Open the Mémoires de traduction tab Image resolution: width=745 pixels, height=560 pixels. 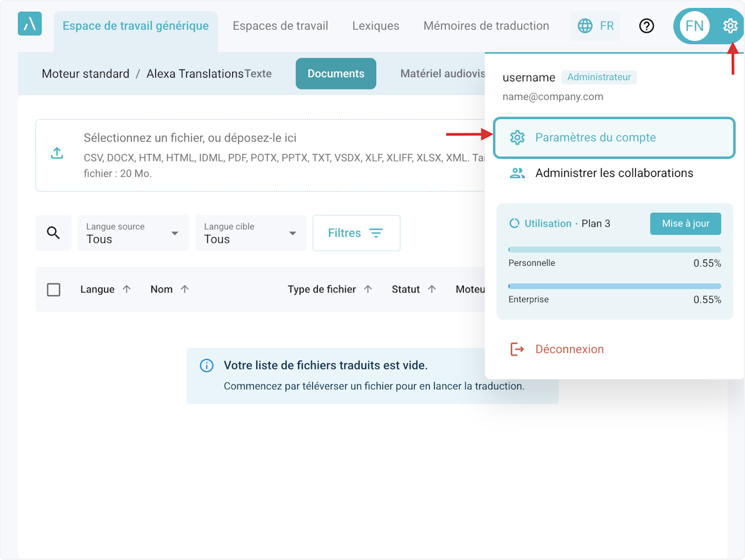click(x=486, y=26)
